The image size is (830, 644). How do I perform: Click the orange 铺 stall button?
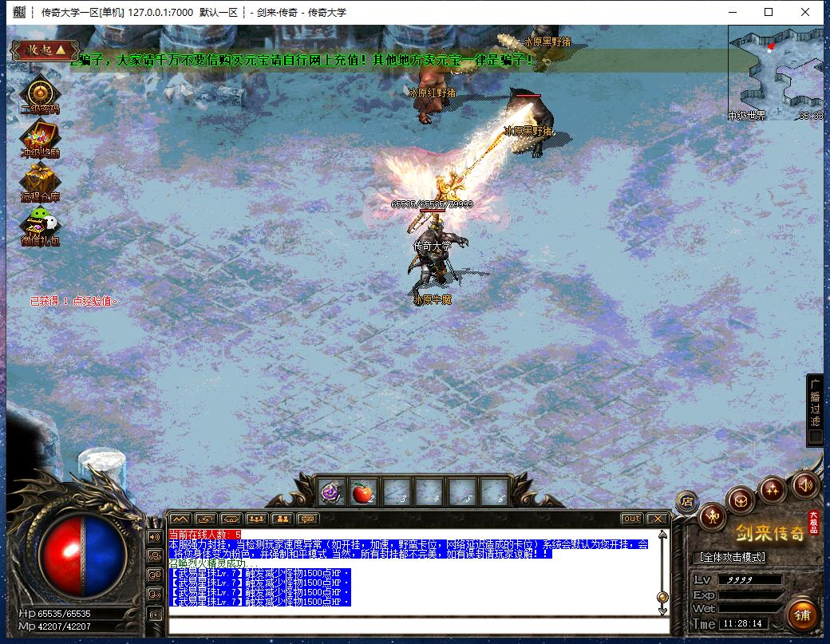(802, 615)
